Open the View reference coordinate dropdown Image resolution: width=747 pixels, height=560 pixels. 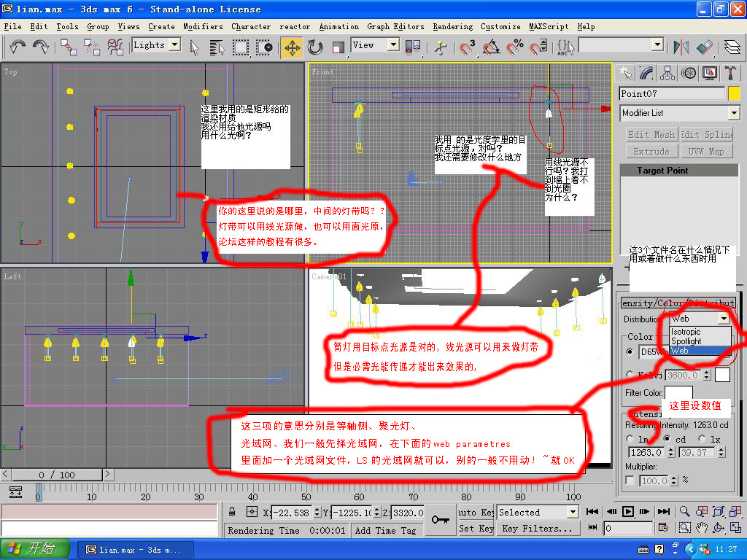(x=393, y=44)
